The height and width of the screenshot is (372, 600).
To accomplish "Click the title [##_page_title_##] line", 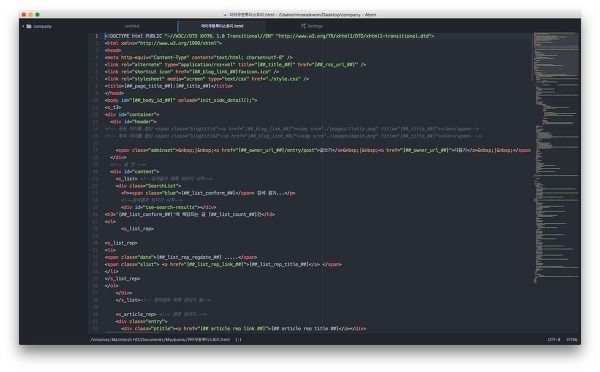I will [169, 86].
